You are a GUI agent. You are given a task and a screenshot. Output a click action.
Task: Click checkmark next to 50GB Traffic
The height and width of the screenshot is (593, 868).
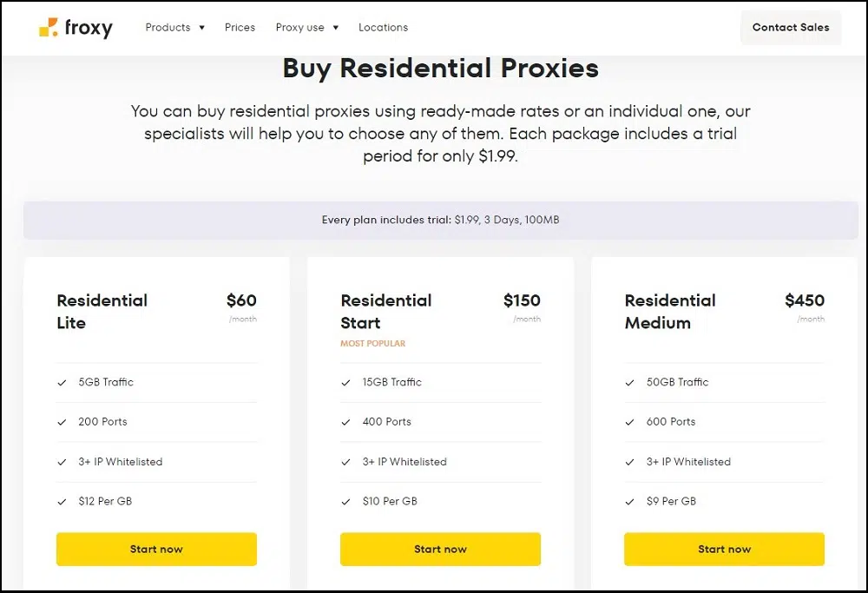click(630, 382)
